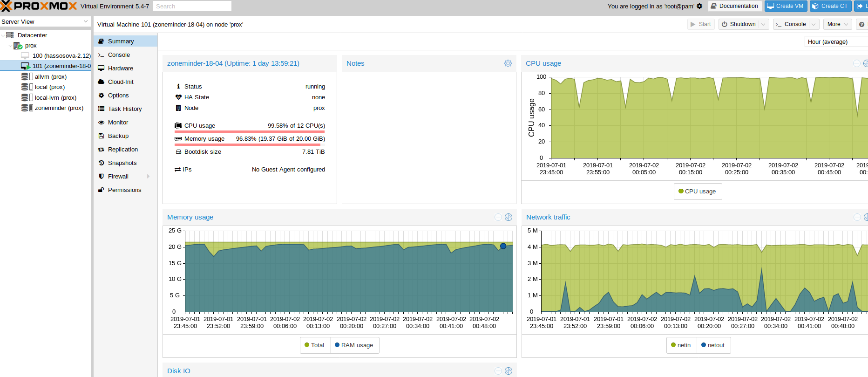Click the HA State heartbeat icon

point(178,97)
